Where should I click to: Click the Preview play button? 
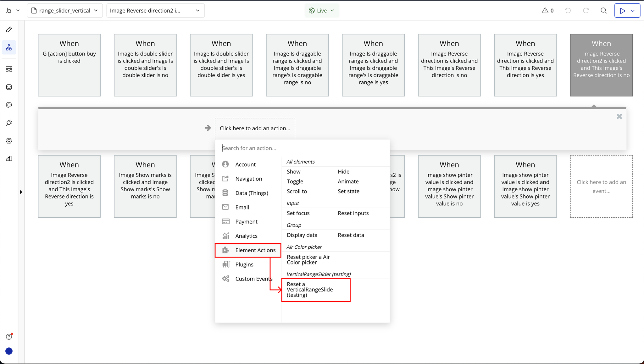click(x=622, y=11)
